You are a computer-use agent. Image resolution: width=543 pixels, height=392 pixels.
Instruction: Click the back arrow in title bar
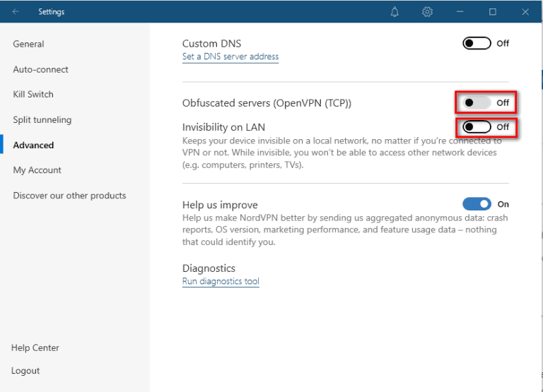point(16,11)
